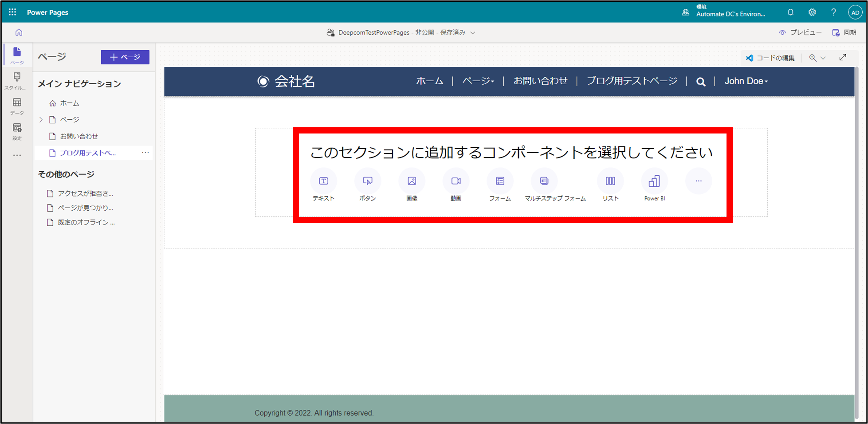Open John Doe user menu in header
This screenshot has height=424, width=868.
pyautogui.click(x=746, y=81)
